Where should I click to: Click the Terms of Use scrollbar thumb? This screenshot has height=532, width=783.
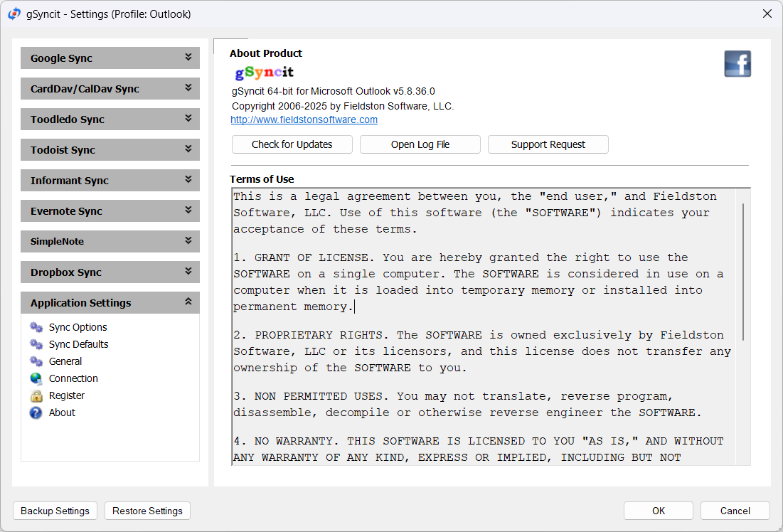(x=743, y=272)
